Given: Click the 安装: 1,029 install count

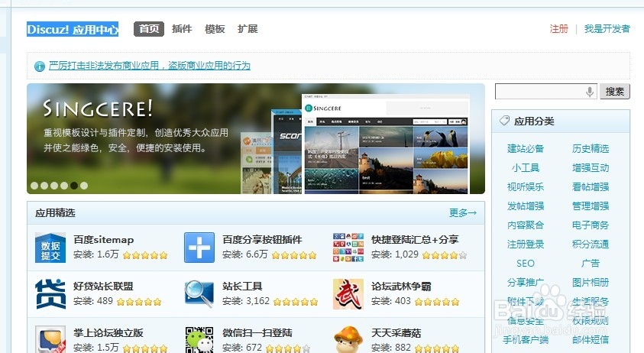Looking at the screenshot, I should coord(395,254).
